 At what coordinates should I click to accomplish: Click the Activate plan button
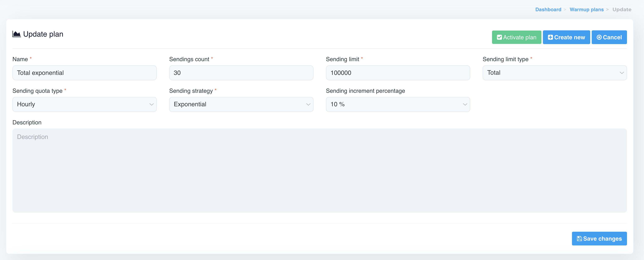(517, 37)
